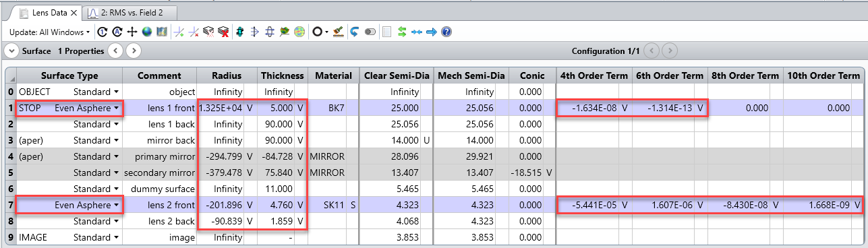Click the blue right arrow go-to icon

tap(432, 32)
